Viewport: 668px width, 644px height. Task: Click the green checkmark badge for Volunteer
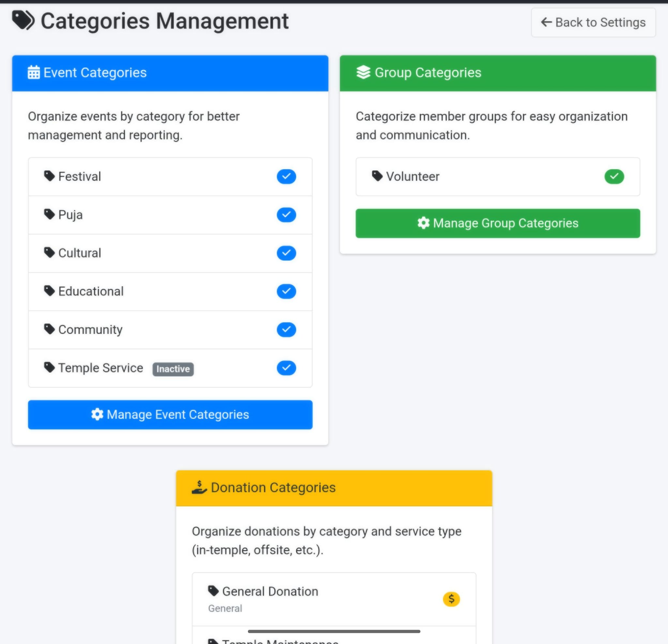pyautogui.click(x=614, y=176)
